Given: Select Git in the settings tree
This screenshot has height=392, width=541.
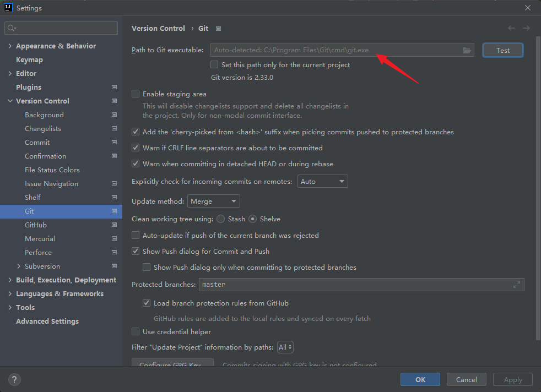Looking at the screenshot, I should 61,211.
